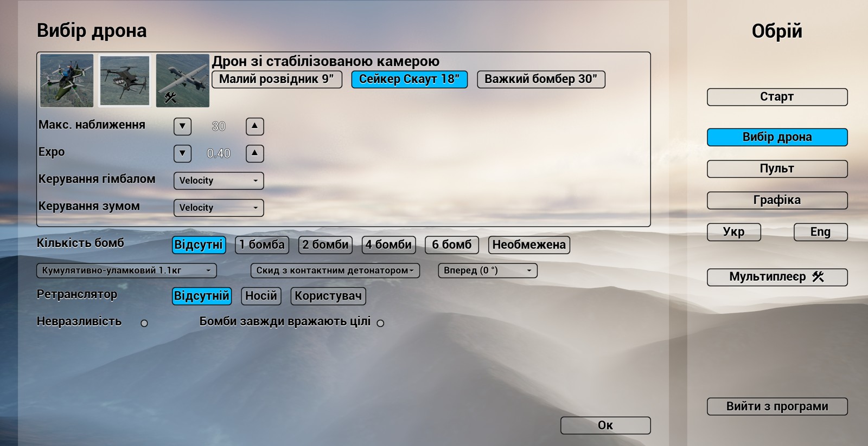Switch to the Пульт menu section
Viewport: 868px width, 446px height.
(x=777, y=169)
